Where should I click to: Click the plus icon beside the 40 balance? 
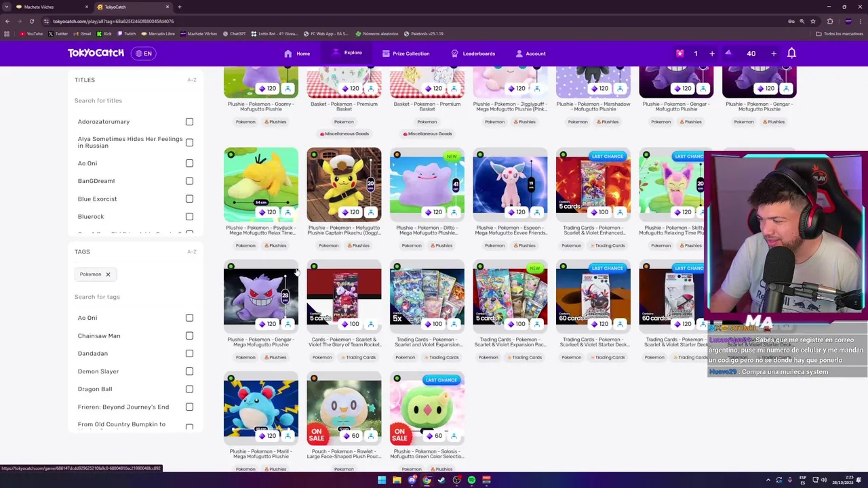click(774, 54)
